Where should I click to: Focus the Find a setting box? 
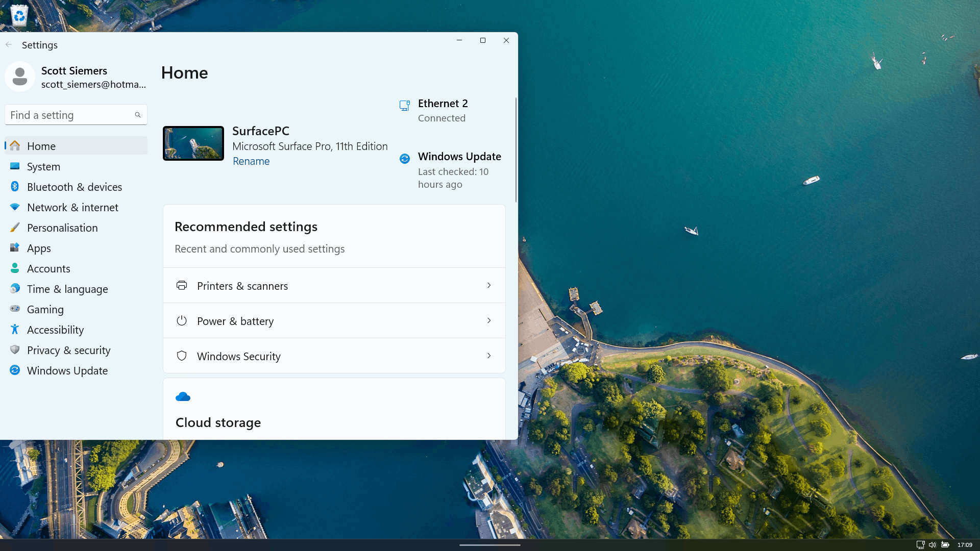pyautogui.click(x=76, y=115)
